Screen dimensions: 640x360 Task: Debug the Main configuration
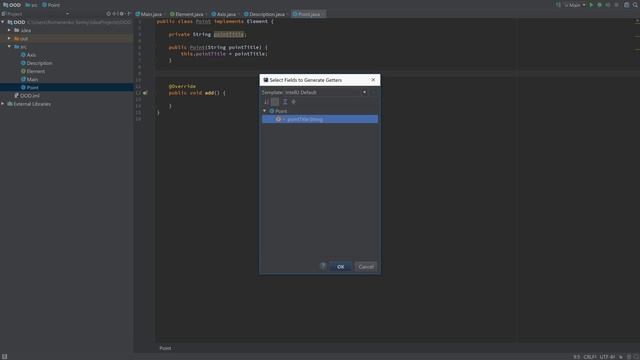(x=599, y=5)
